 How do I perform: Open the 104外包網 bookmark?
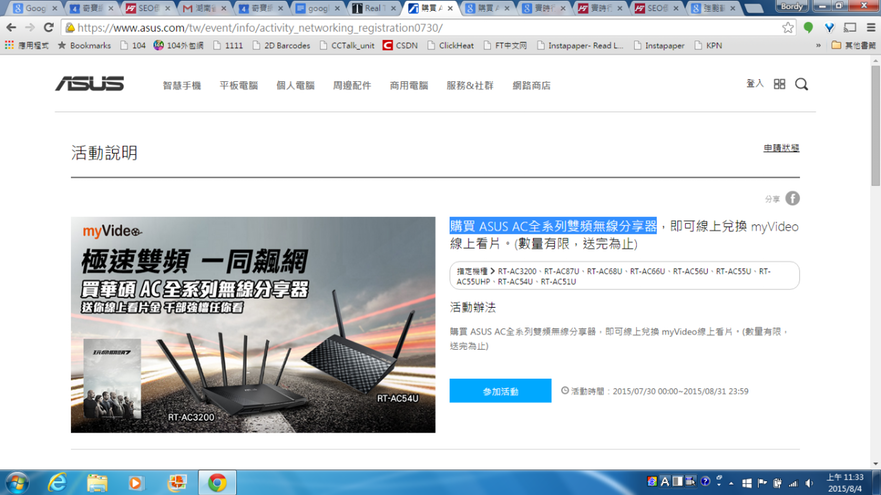click(179, 46)
